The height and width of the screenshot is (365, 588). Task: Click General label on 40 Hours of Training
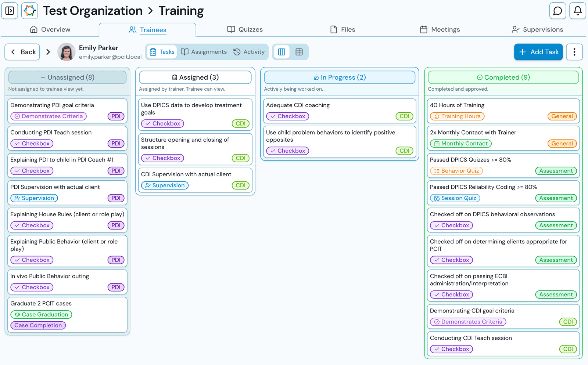coord(562,116)
